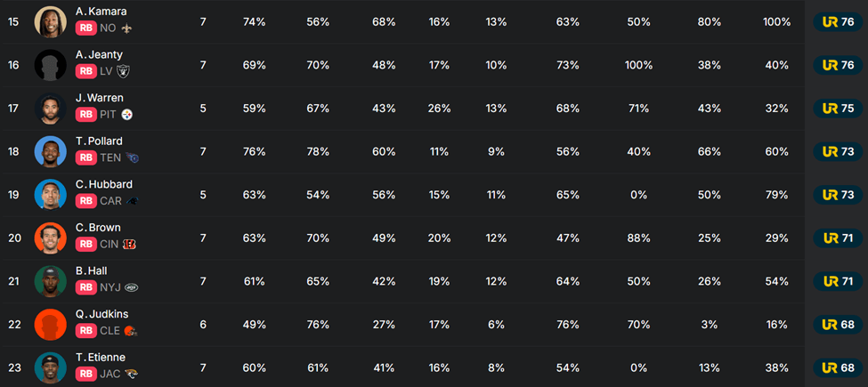Image resolution: width=868 pixels, height=387 pixels.
Task: Click C. Brown's UR 71 rating badge
Action: click(x=838, y=238)
